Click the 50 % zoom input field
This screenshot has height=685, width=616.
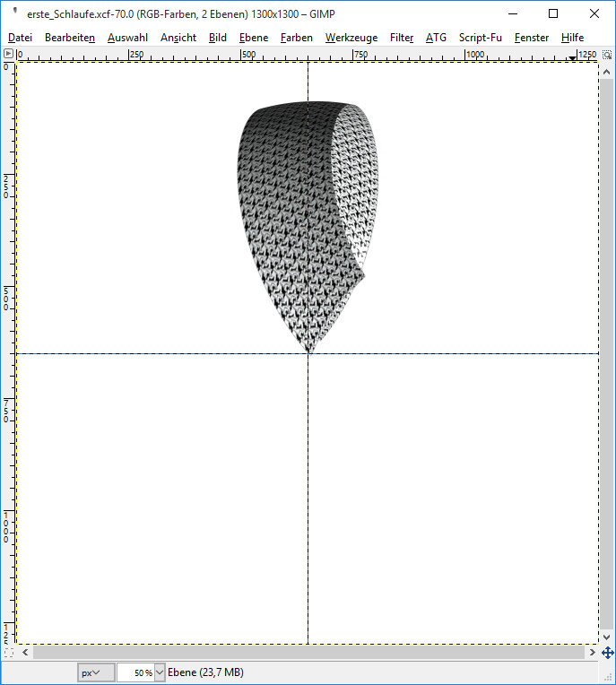pos(134,672)
